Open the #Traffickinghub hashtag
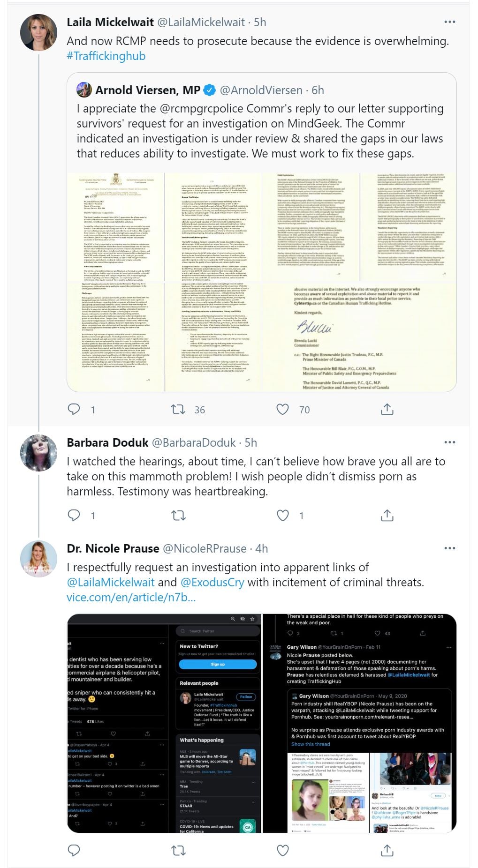This screenshot has height=868, width=478. pyautogui.click(x=106, y=56)
